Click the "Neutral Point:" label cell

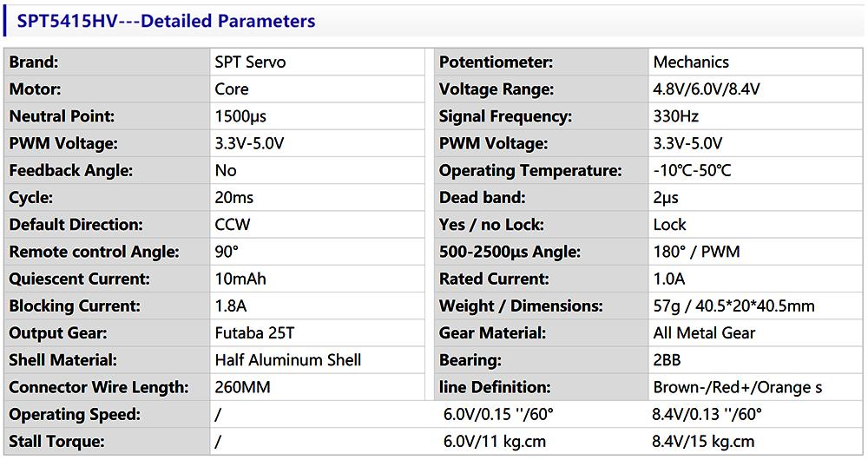pos(62,116)
